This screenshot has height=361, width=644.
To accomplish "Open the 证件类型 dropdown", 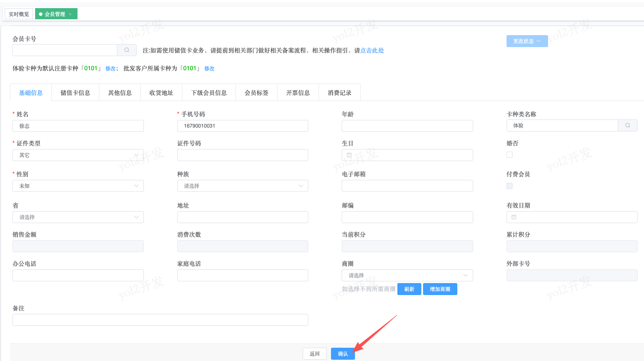I will pyautogui.click(x=78, y=155).
